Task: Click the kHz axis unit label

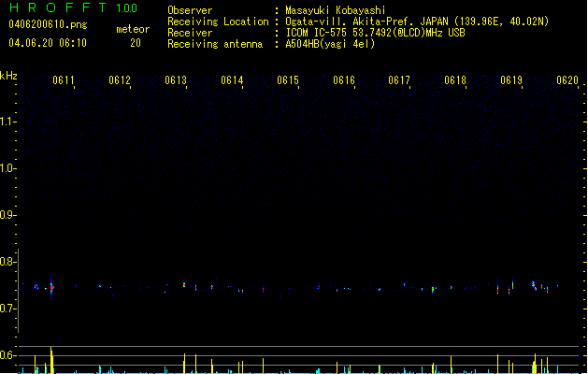Action: pos(8,76)
